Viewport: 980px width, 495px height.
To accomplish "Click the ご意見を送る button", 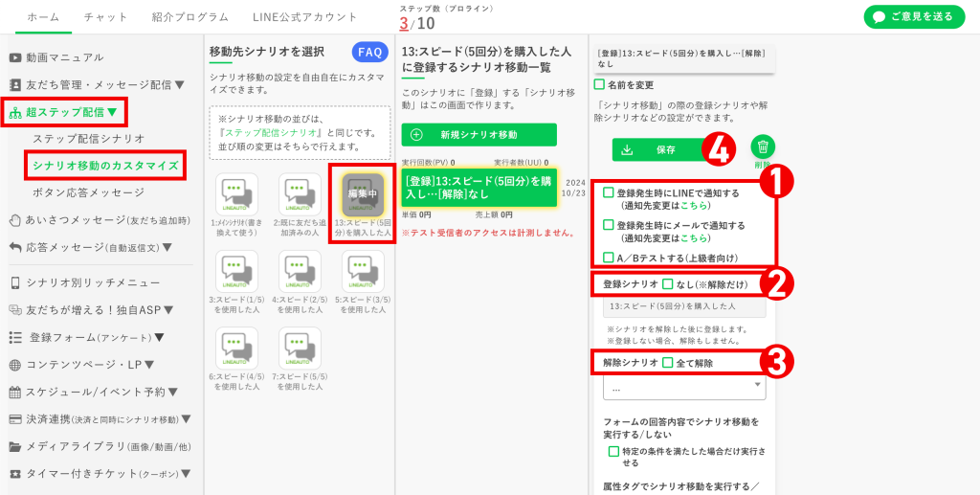I will pos(914,17).
